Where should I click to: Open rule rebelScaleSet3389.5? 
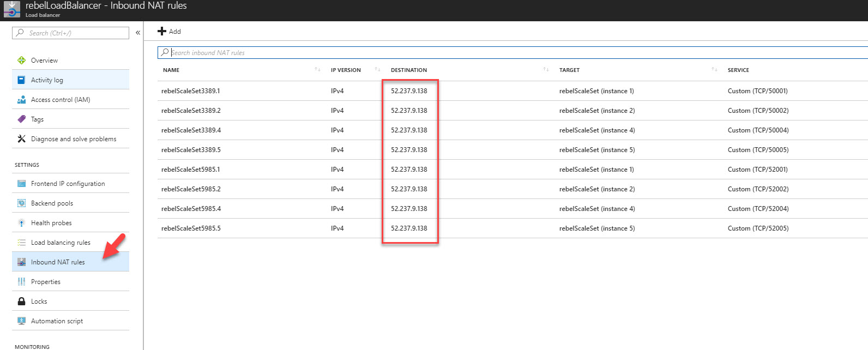191,150
